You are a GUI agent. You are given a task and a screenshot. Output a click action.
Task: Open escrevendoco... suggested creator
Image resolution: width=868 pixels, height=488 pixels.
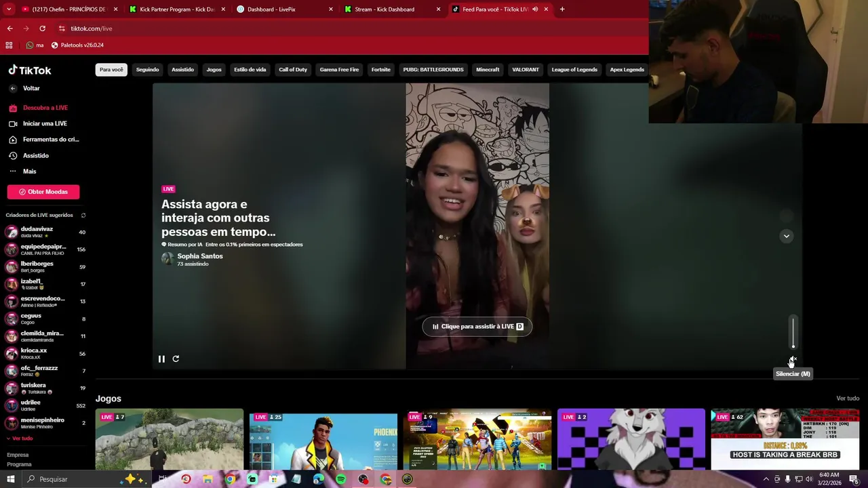point(46,302)
